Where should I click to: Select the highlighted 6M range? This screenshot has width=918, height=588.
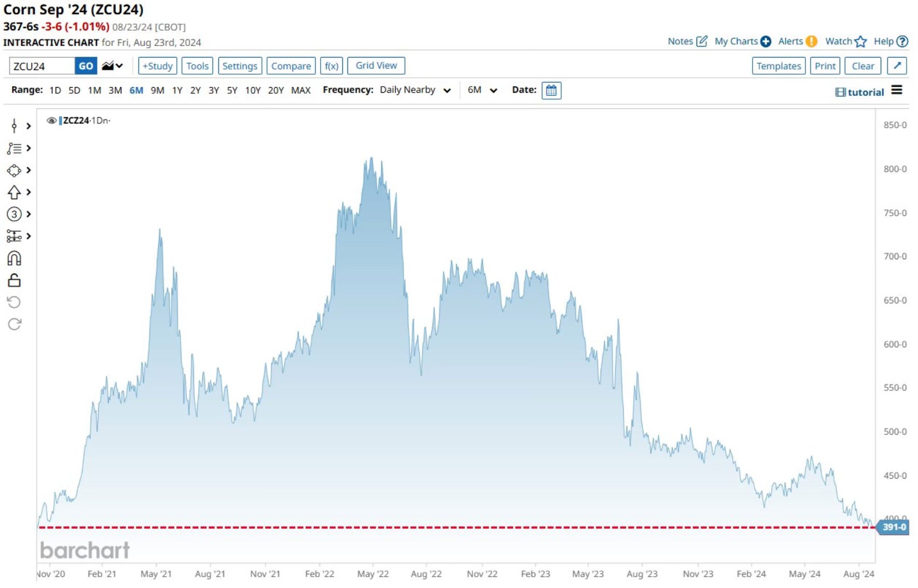(x=136, y=90)
